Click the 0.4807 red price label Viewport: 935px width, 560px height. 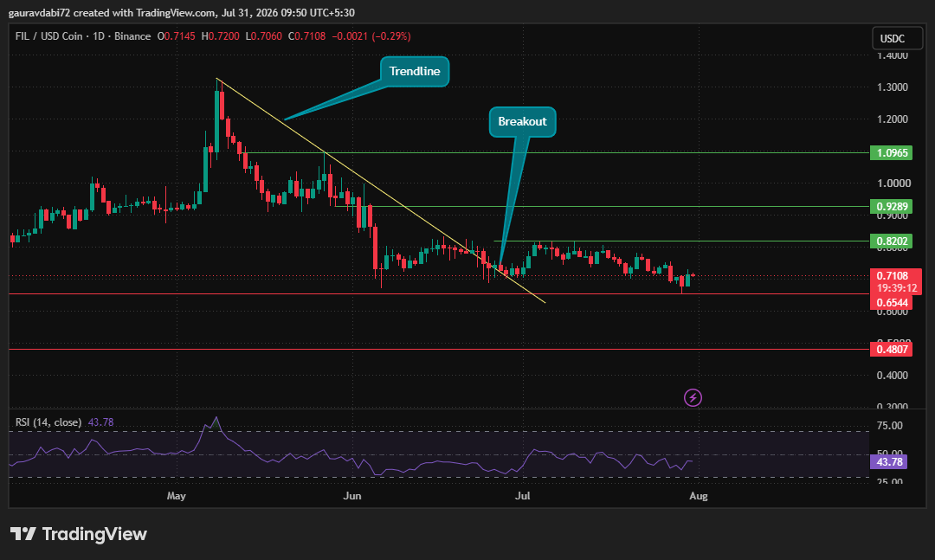pos(891,349)
